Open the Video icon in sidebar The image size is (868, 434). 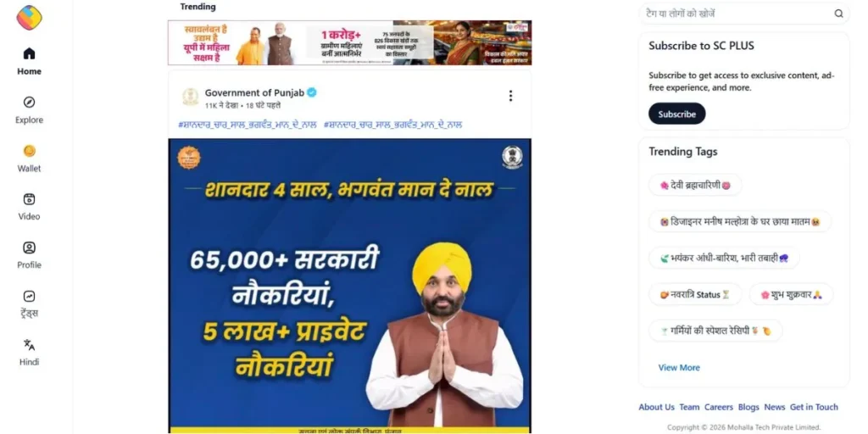pyautogui.click(x=30, y=199)
